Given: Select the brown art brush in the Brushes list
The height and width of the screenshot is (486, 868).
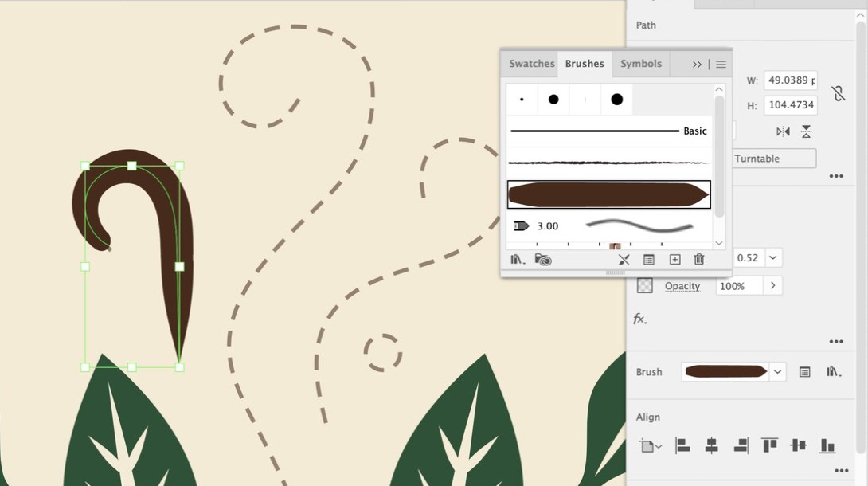Looking at the screenshot, I should point(609,195).
